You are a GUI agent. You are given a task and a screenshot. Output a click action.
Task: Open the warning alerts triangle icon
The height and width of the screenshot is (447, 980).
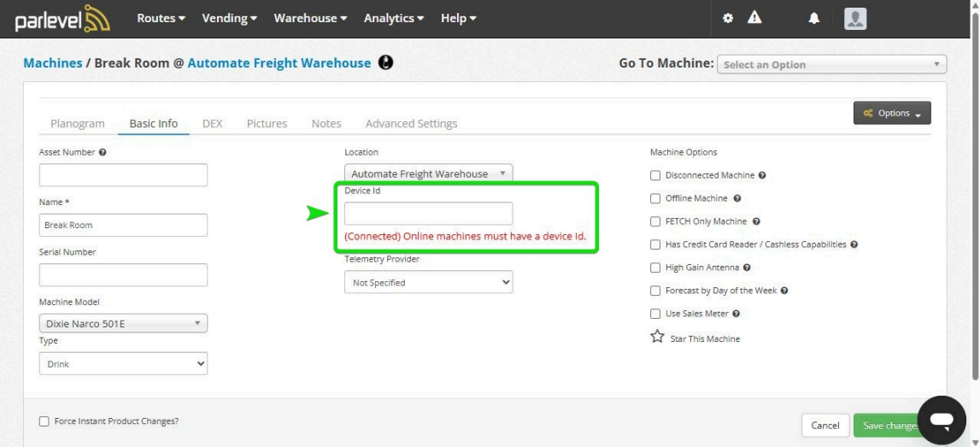[x=754, y=18]
